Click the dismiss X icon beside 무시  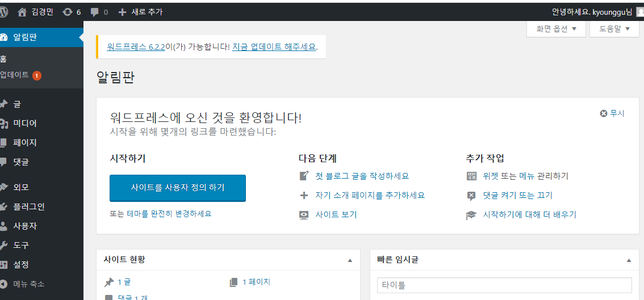tap(604, 113)
